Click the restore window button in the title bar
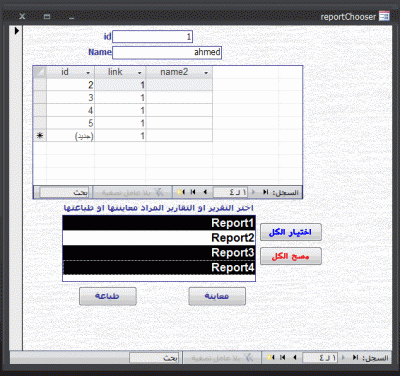The width and height of the screenshot is (400, 376). [47, 16]
